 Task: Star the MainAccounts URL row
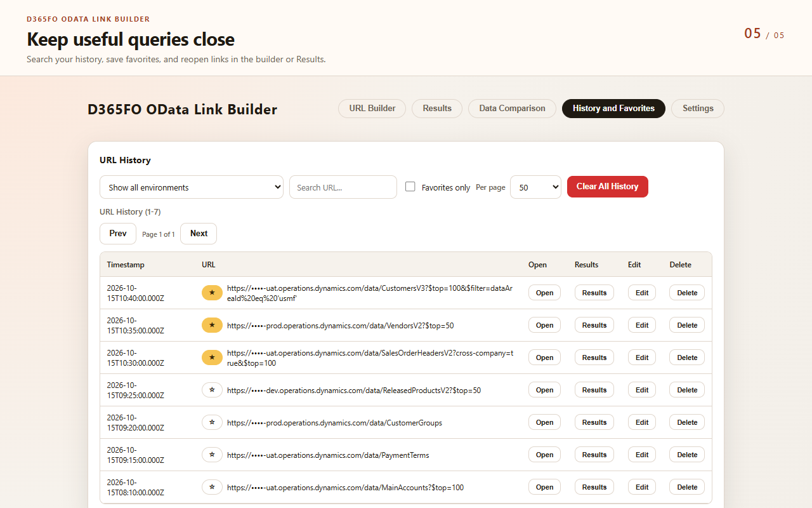coord(212,487)
